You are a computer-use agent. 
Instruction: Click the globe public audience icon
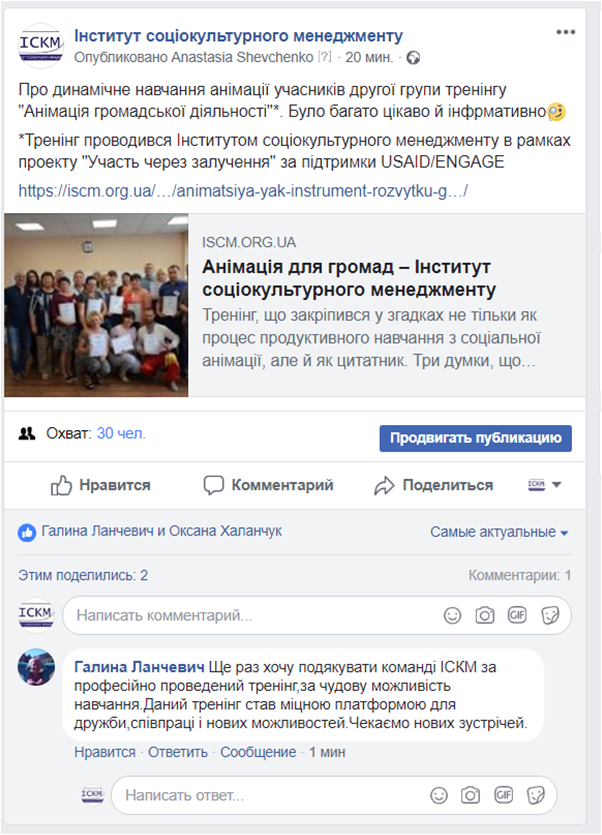point(413,58)
